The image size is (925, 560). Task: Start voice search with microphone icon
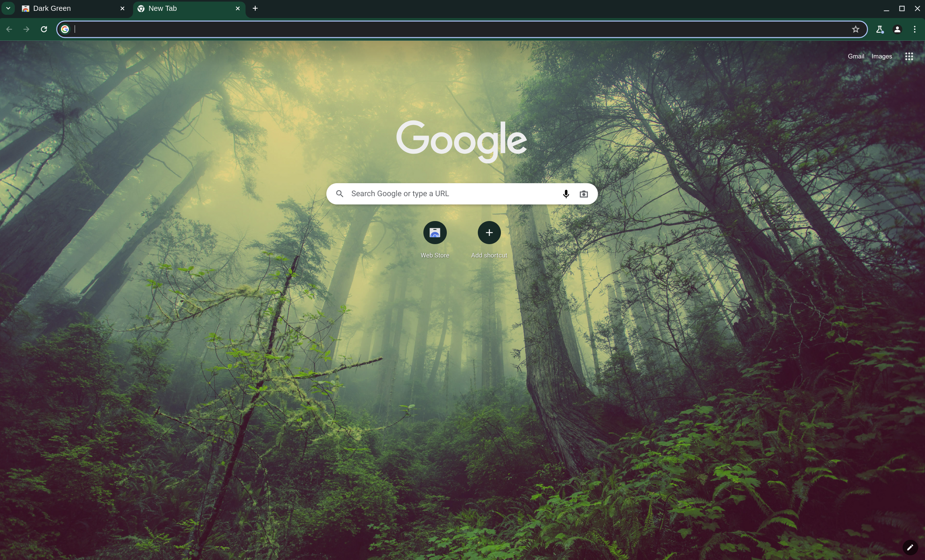(x=566, y=194)
